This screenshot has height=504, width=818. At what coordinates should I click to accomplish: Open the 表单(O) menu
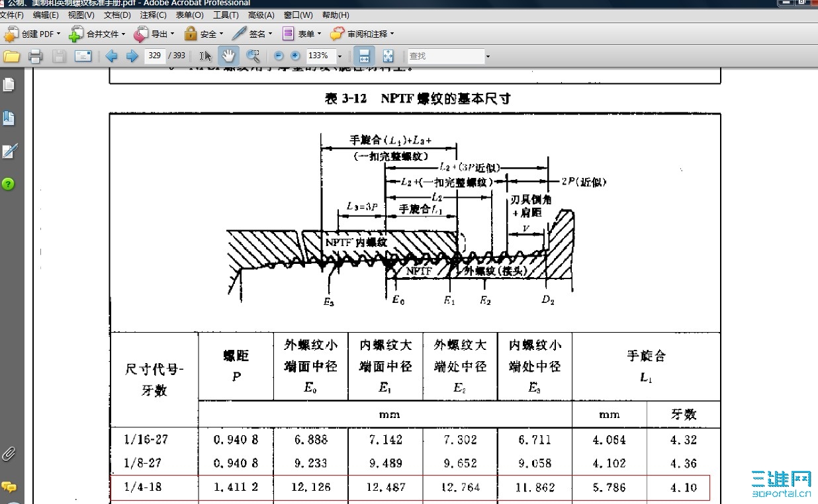click(x=189, y=15)
